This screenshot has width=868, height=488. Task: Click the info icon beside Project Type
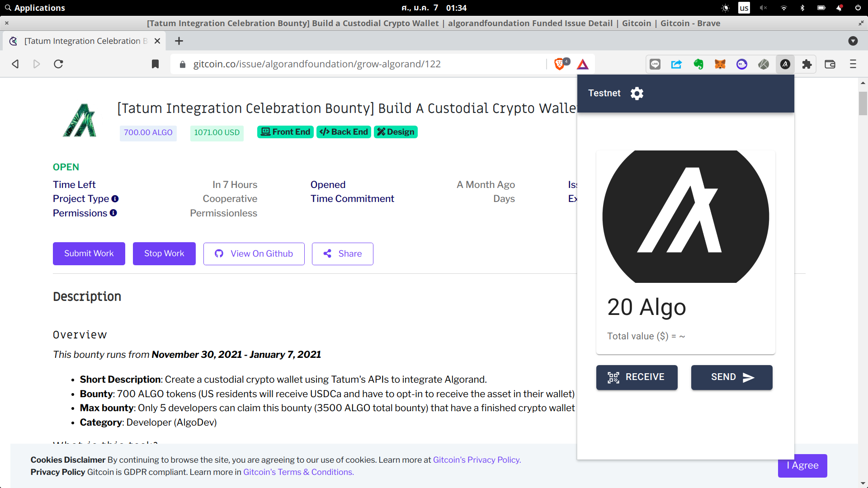pyautogui.click(x=115, y=199)
